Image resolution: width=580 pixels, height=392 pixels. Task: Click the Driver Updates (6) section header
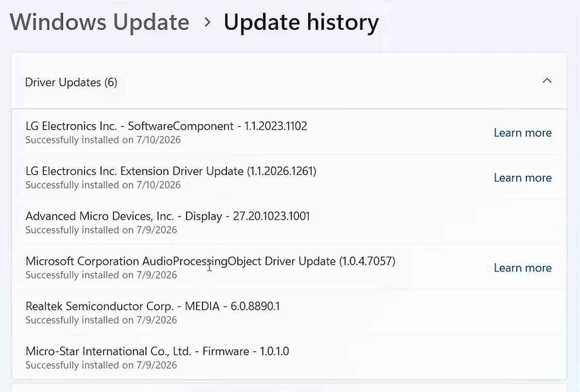click(289, 81)
